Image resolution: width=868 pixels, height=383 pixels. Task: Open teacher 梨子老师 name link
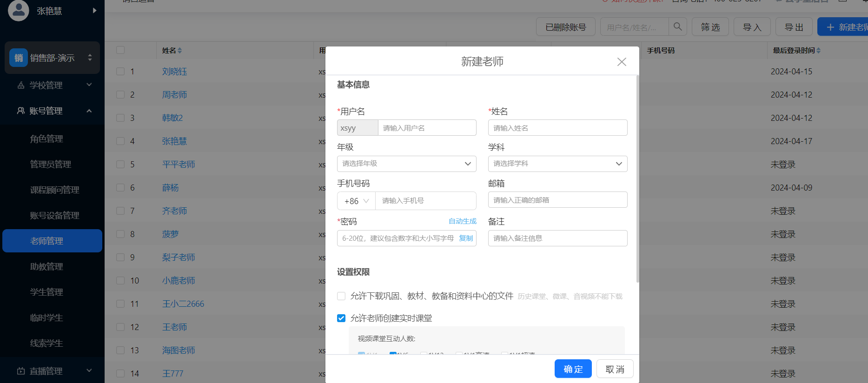click(x=179, y=258)
